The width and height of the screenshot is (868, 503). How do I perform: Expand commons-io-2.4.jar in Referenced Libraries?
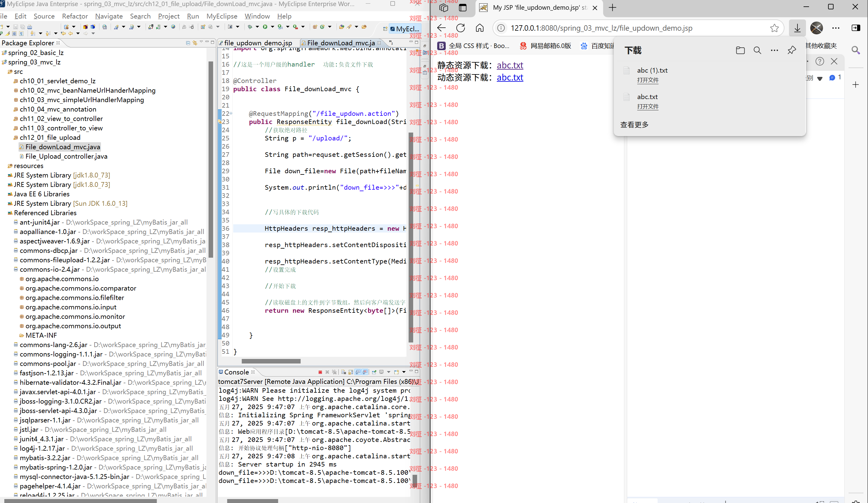[50, 269]
